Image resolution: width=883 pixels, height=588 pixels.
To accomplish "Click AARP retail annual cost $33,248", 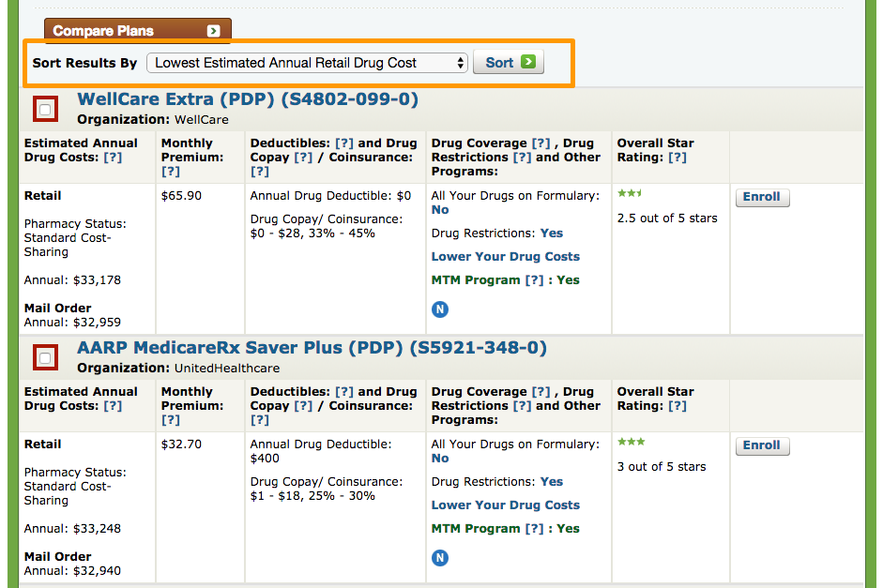I will pos(97,529).
